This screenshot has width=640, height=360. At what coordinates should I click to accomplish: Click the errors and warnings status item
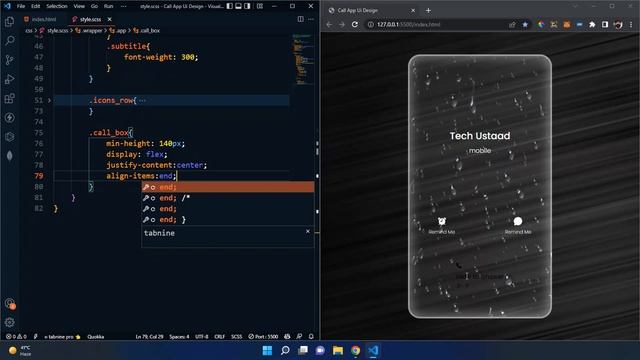click(16, 337)
